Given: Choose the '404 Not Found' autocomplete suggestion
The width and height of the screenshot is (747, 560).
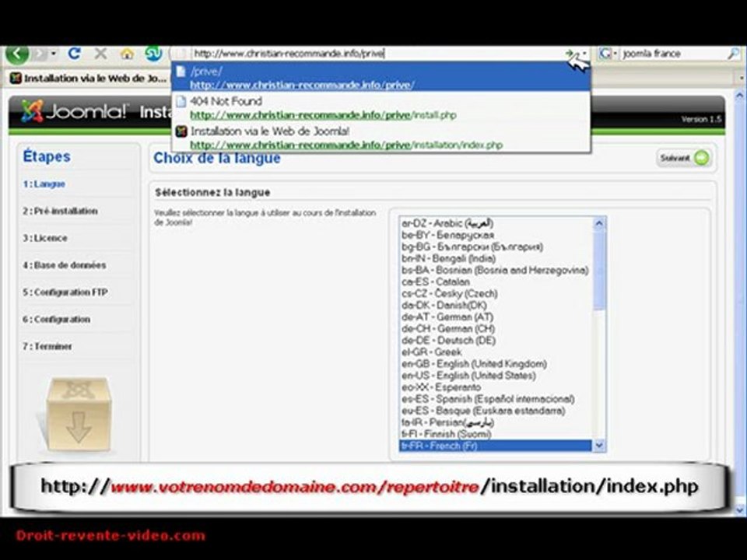Looking at the screenshot, I should (381, 107).
